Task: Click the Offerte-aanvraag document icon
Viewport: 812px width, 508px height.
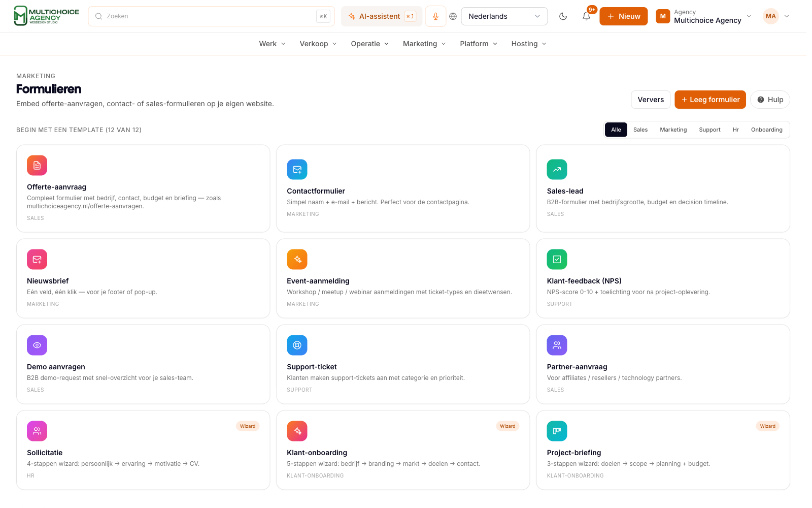Action: [x=37, y=166]
